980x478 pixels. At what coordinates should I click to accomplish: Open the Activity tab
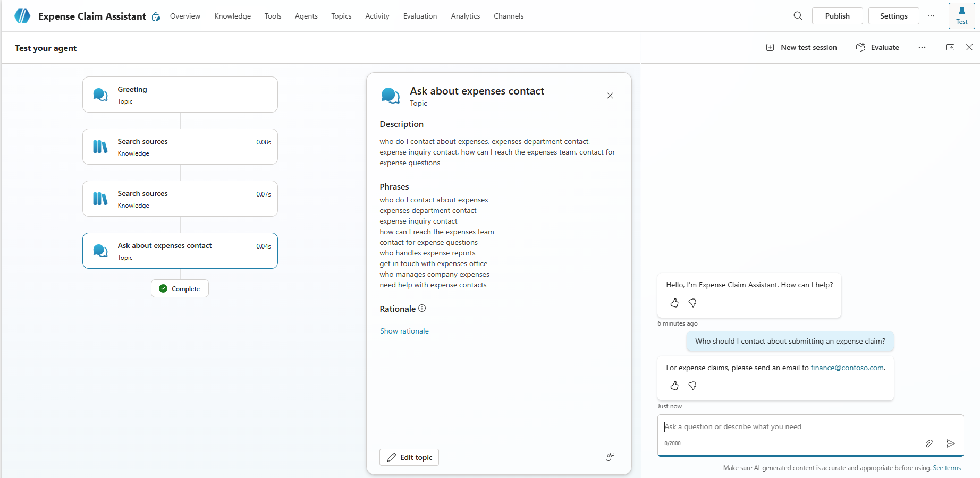[x=377, y=16]
